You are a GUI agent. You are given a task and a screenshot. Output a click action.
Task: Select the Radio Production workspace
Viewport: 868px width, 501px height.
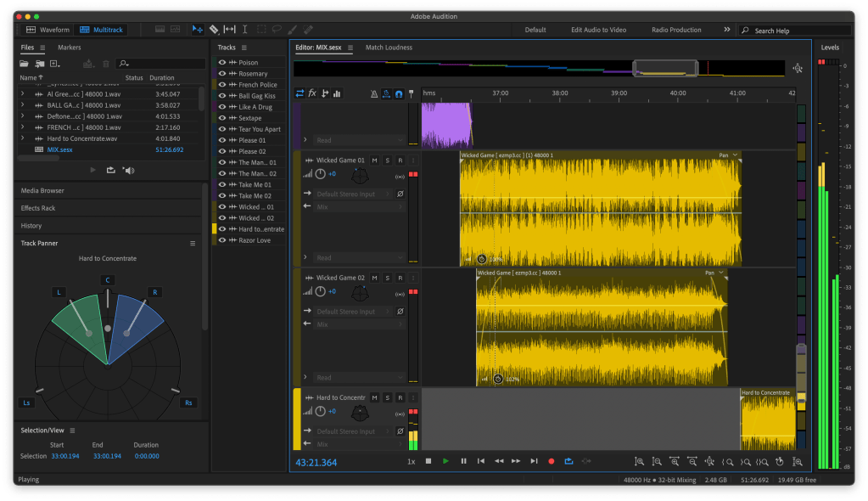pyautogui.click(x=676, y=30)
